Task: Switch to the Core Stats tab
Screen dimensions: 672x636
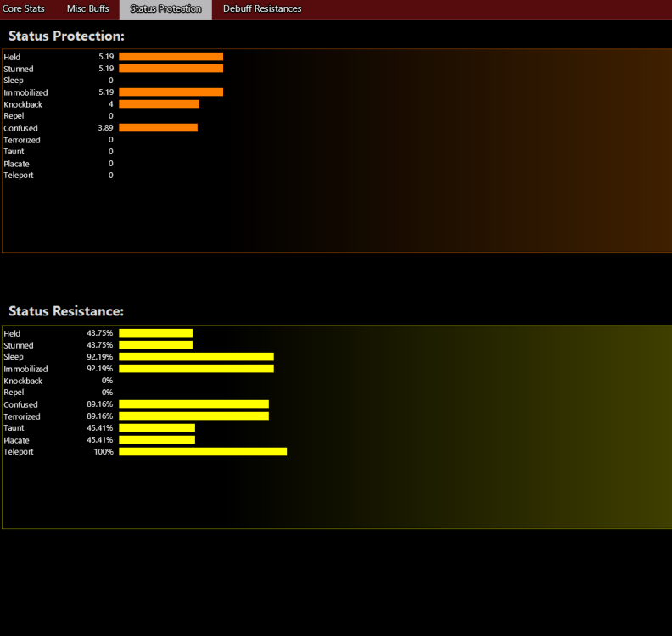Action: [x=24, y=8]
